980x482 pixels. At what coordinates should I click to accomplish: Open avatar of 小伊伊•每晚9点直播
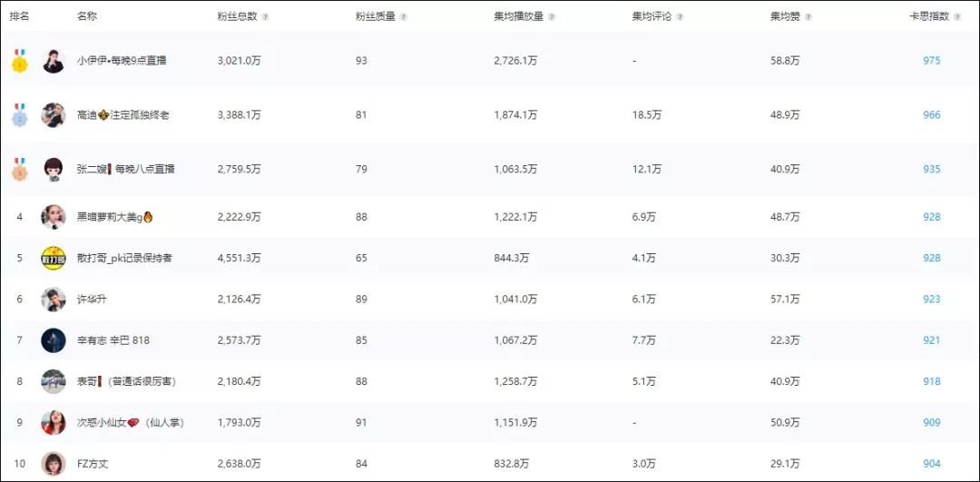point(54,61)
